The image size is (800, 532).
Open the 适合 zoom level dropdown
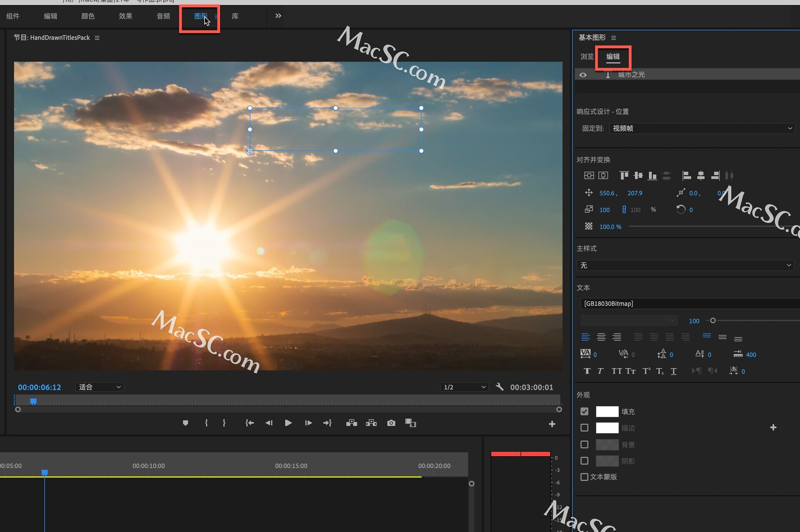(100, 387)
